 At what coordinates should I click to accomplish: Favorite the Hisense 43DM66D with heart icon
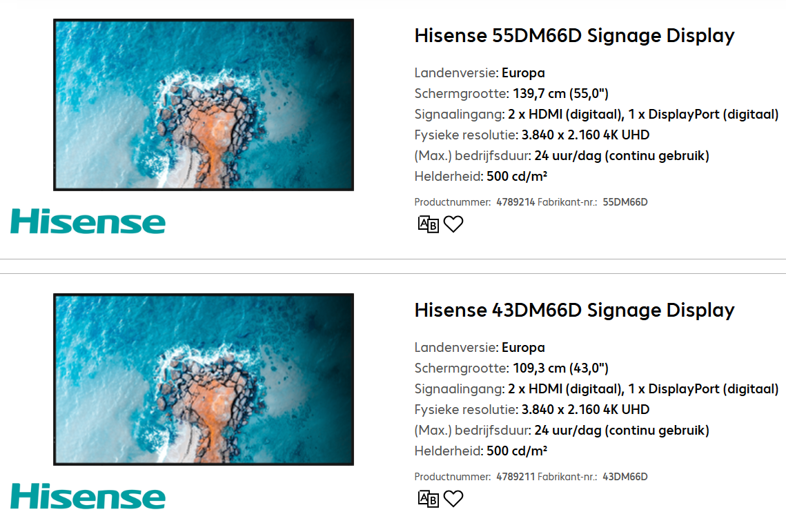453,499
